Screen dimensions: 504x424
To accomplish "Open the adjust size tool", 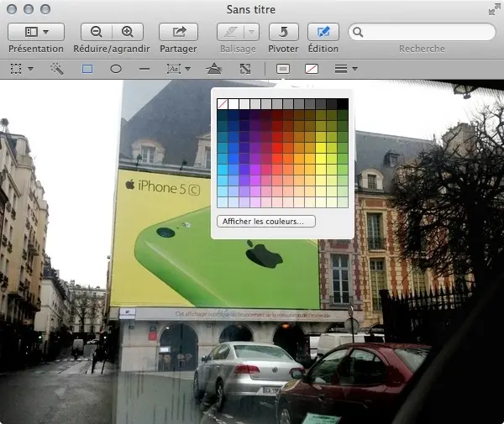I will click(245, 69).
